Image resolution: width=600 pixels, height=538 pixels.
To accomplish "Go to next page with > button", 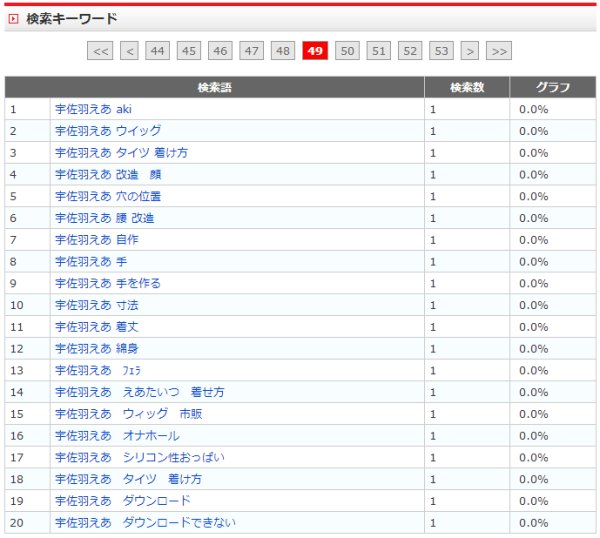I will (x=470, y=51).
